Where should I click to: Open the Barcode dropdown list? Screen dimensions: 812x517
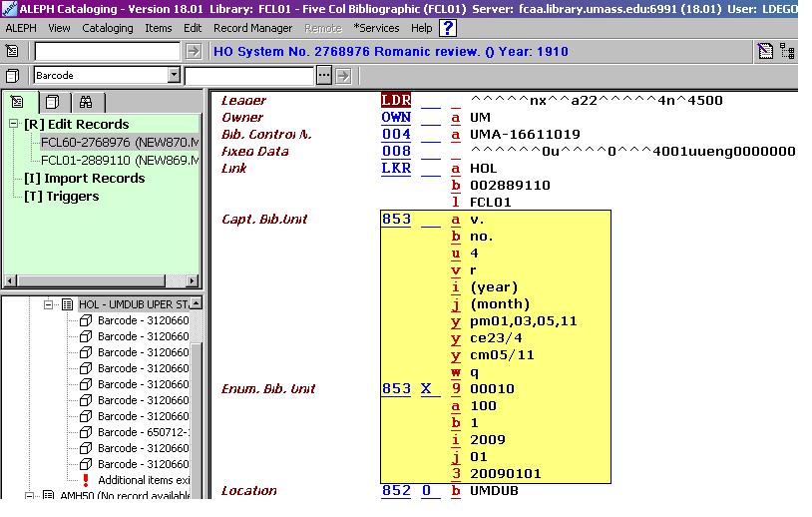[x=174, y=75]
